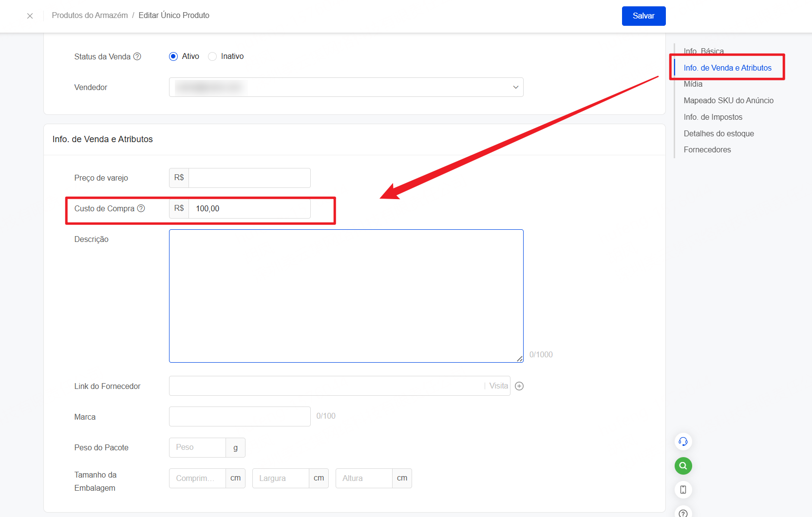
Task: Jump to the Fornecedores section
Action: [707, 149]
